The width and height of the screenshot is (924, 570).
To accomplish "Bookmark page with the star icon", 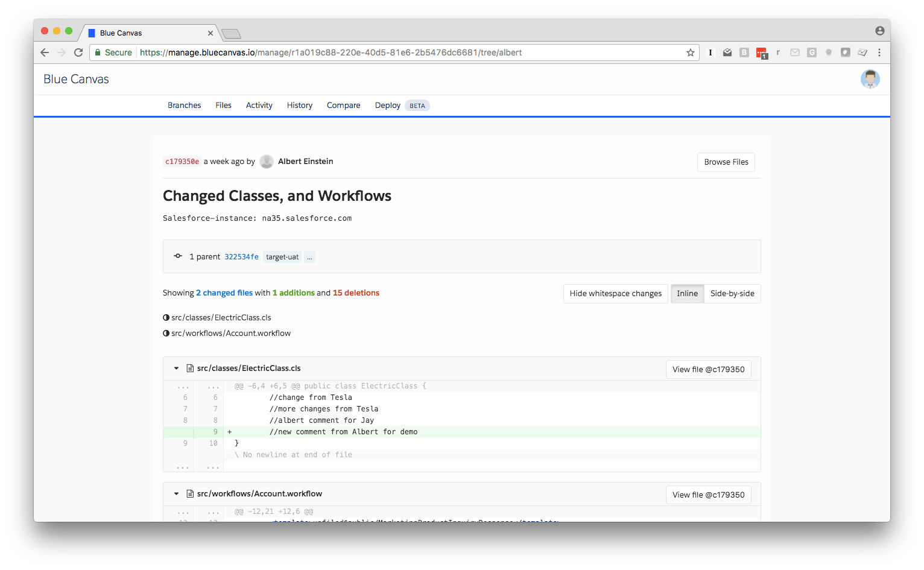I will (690, 52).
